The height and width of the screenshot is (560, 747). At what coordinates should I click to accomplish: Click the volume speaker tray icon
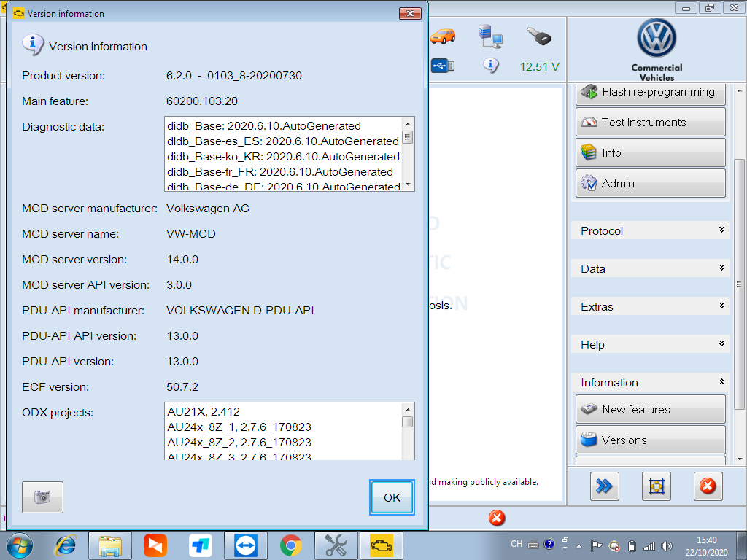point(667,546)
